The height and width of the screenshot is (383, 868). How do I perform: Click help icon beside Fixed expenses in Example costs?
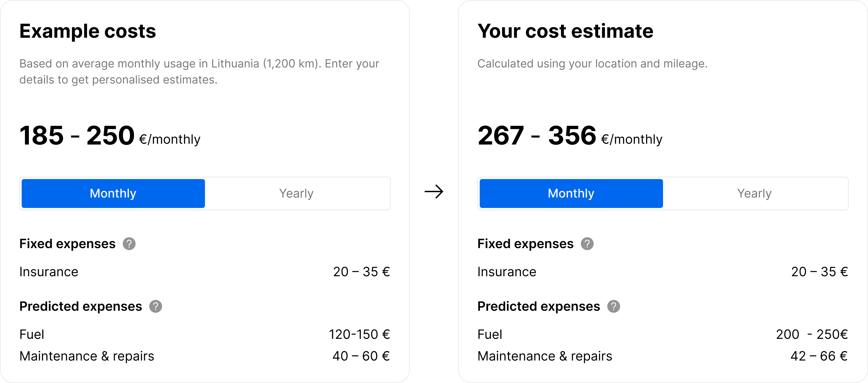click(129, 244)
